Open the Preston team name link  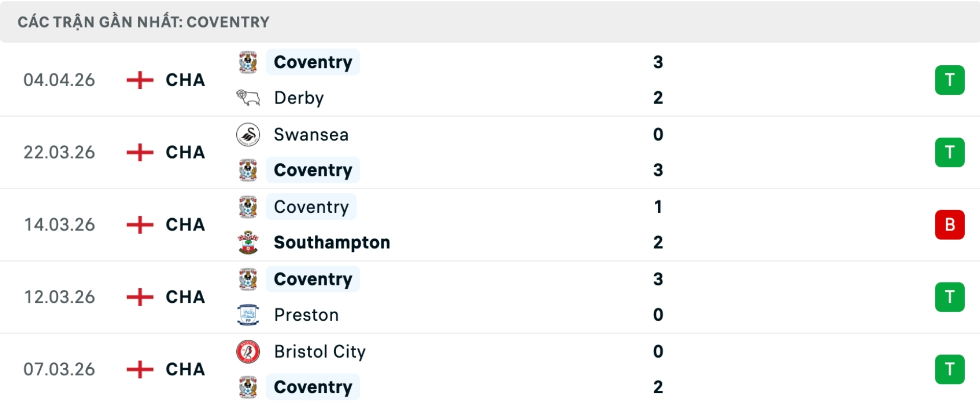(306, 315)
